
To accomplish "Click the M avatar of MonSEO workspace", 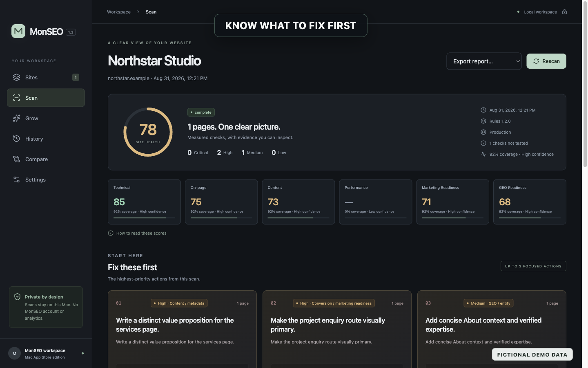I will [x=14, y=353].
